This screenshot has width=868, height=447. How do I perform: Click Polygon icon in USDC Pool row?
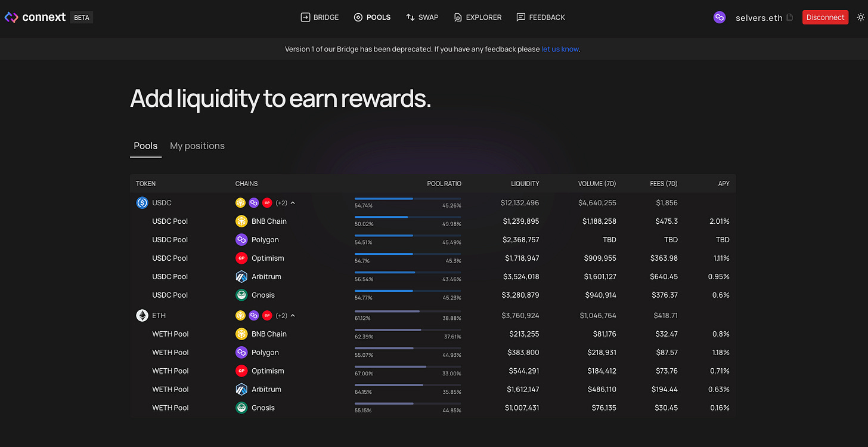(241, 240)
